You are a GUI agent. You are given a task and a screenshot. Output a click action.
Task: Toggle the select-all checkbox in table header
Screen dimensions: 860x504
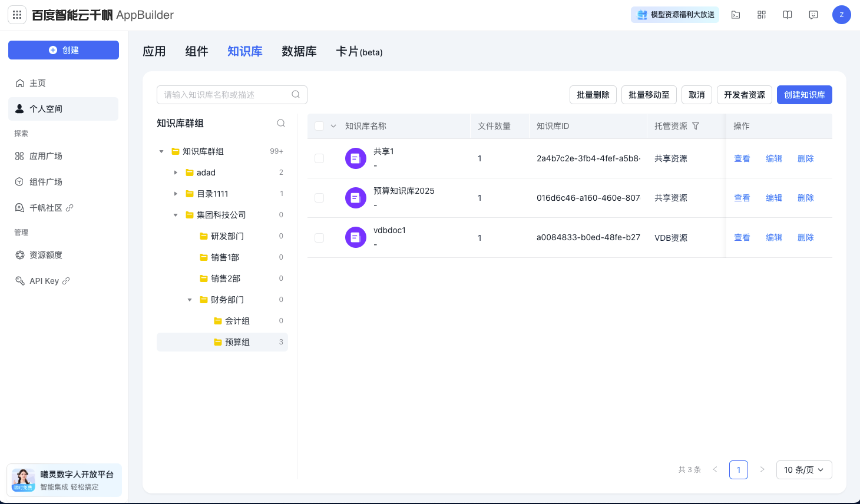(319, 126)
